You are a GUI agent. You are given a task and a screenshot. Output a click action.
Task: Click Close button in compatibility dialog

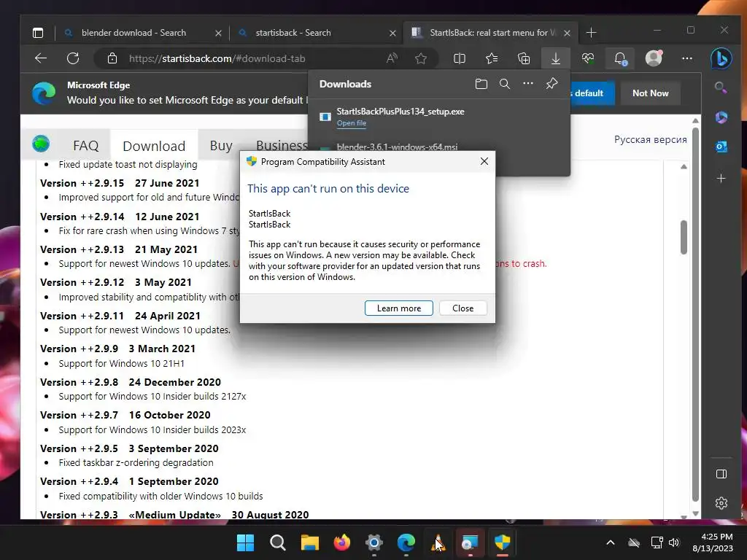tap(463, 308)
